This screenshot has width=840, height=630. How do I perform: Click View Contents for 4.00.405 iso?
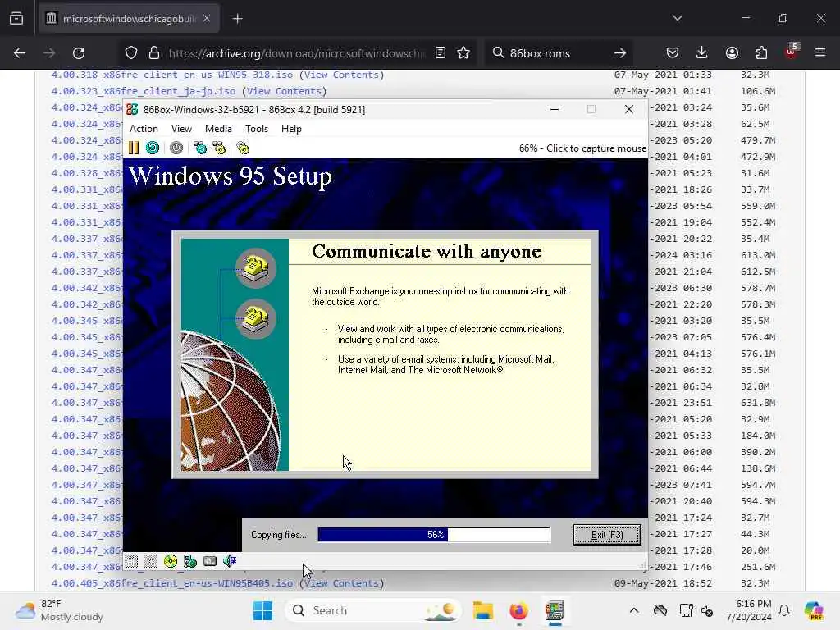[x=342, y=583]
